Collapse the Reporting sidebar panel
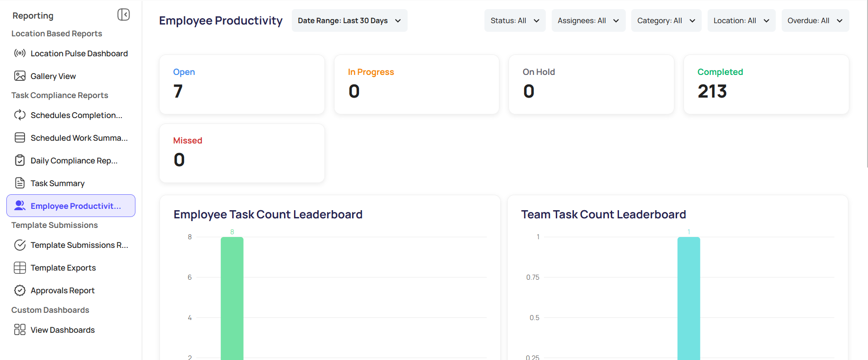Image resolution: width=868 pixels, height=360 pixels. pyautogui.click(x=124, y=15)
